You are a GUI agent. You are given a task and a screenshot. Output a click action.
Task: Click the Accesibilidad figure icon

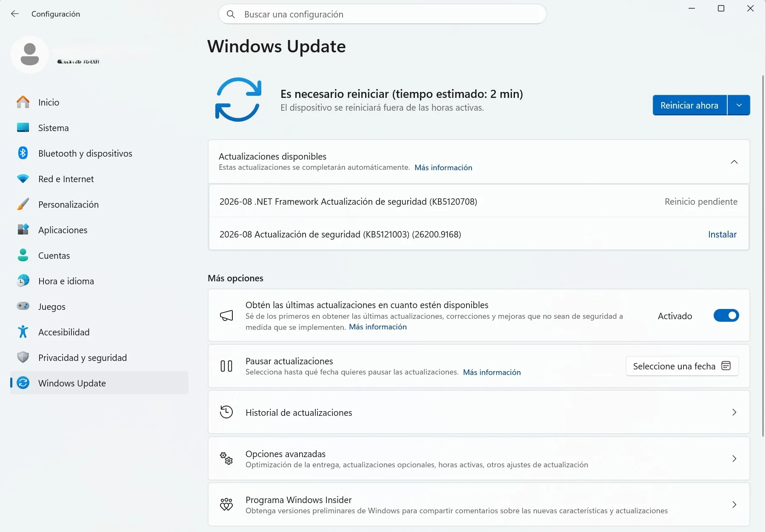pyautogui.click(x=23, y=332)
